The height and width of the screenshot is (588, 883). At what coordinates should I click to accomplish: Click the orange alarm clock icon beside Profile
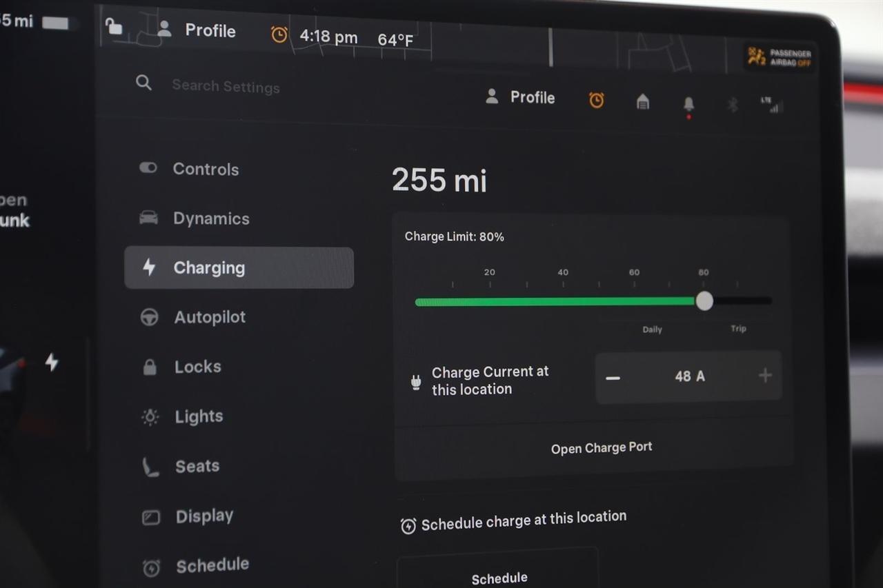point(596,101)
